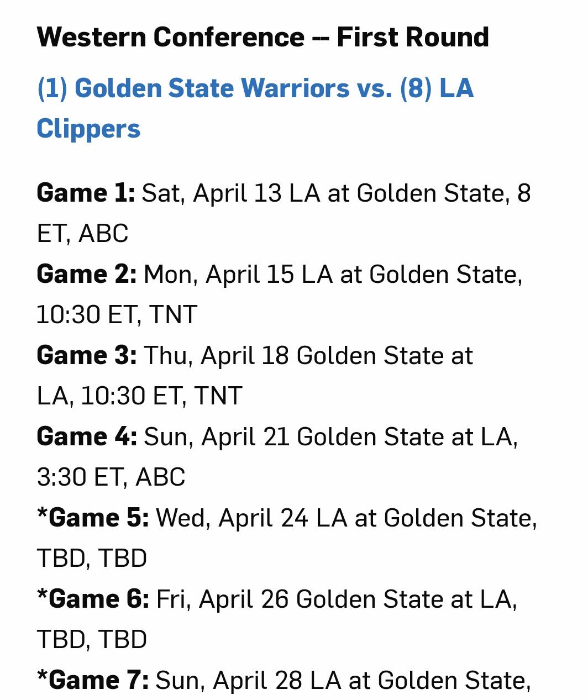This screenshot has height=700, width=588.
Task: Click the starred Game 7 label
Action: point(93,681)
